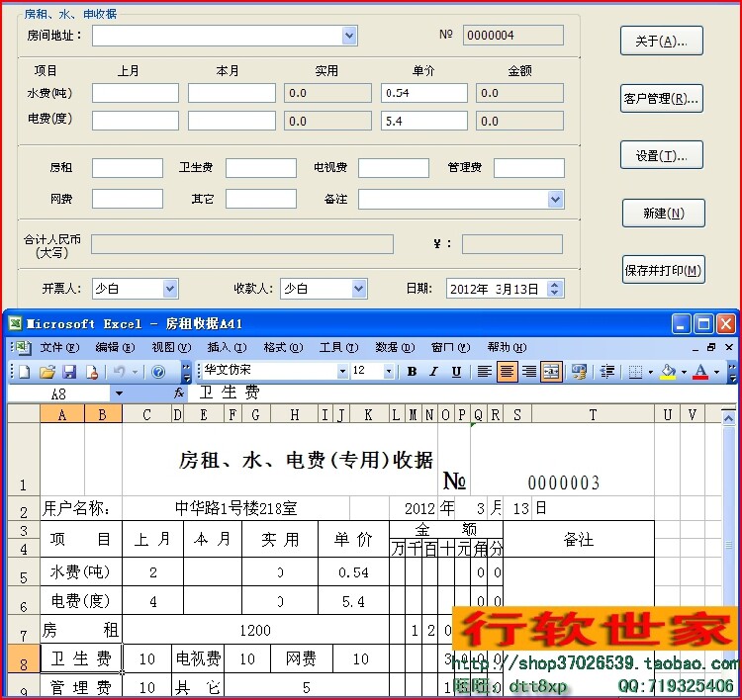Click the Decrease Indent icon
Screen dimensions: 742x700
click(607, 372)
